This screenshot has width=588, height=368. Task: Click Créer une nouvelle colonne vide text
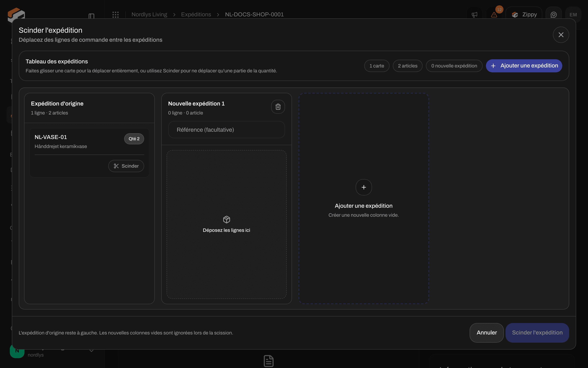[x=363, y=215]
